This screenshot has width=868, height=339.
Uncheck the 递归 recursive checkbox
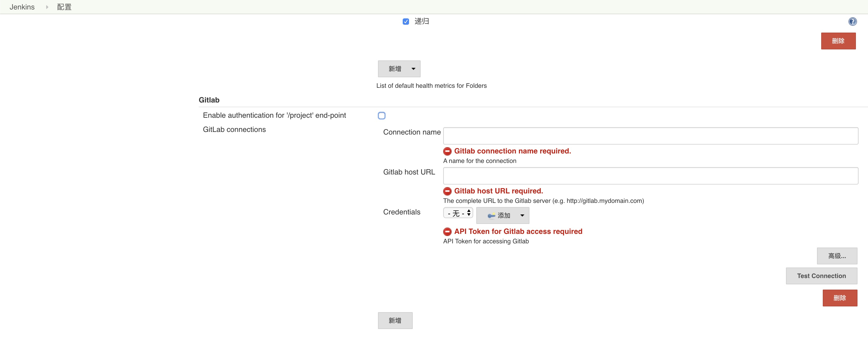coord(406,22)
